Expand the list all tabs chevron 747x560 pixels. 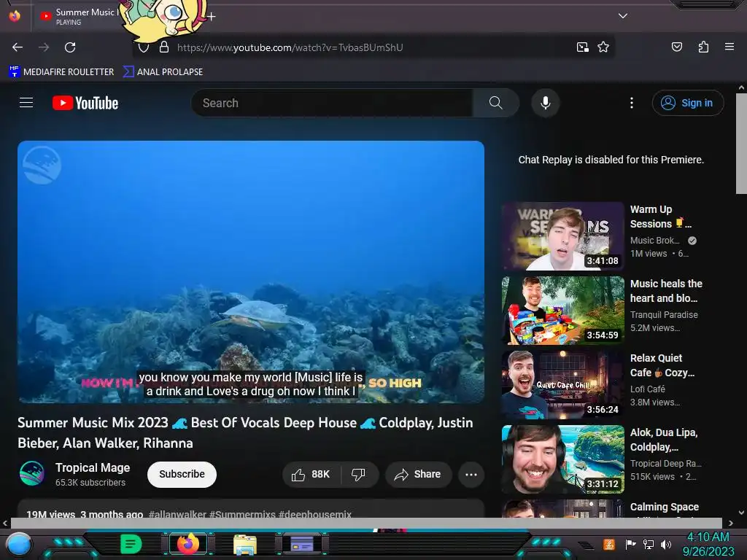622,16
